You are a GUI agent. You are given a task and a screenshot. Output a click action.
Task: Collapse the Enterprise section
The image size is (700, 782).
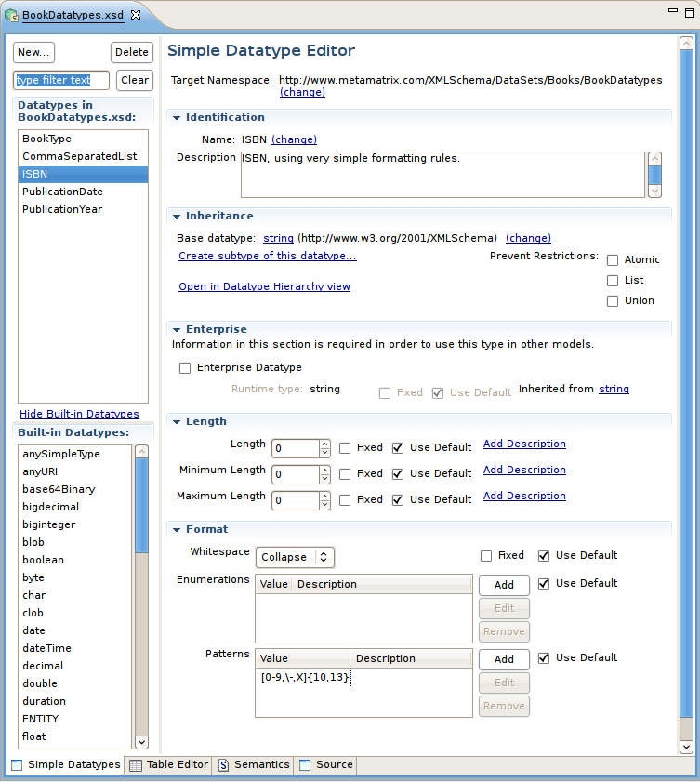pyautogui.click(x=177, y=330)
